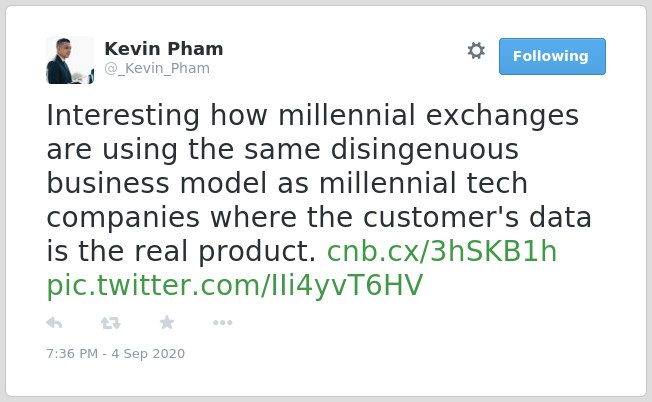Click the phrase "business model" in the tweet
Viewport: 652px width, 402px height.
coord(156,183)
